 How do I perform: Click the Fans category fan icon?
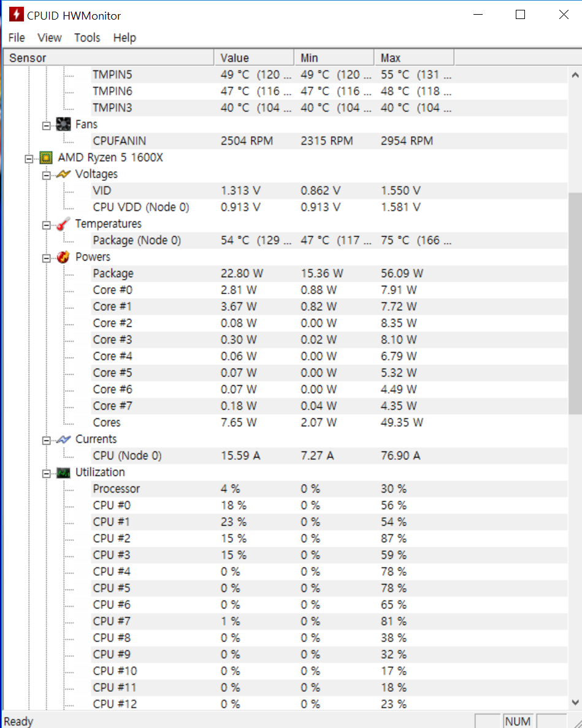pos(63,125)
